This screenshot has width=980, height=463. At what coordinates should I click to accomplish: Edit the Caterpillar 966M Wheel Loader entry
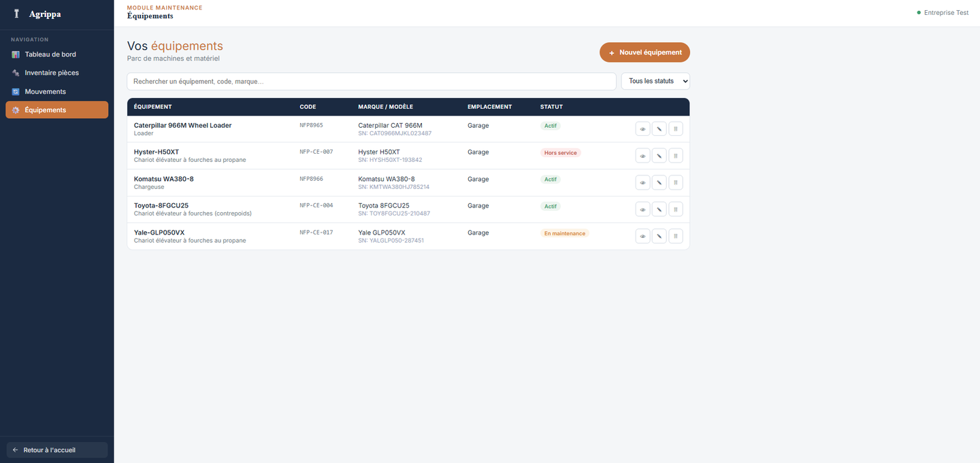click(659, 129)
